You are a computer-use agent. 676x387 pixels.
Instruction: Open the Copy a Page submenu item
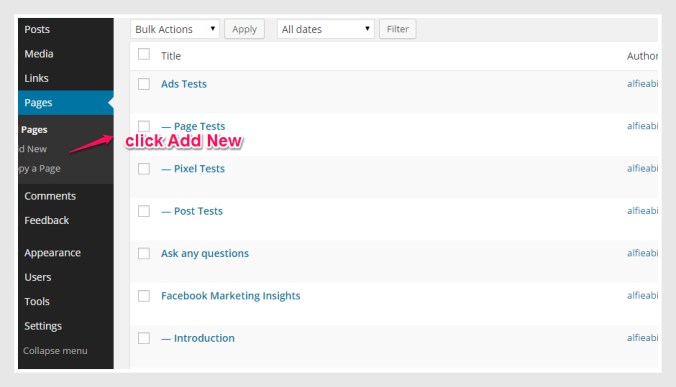[39, 169]
